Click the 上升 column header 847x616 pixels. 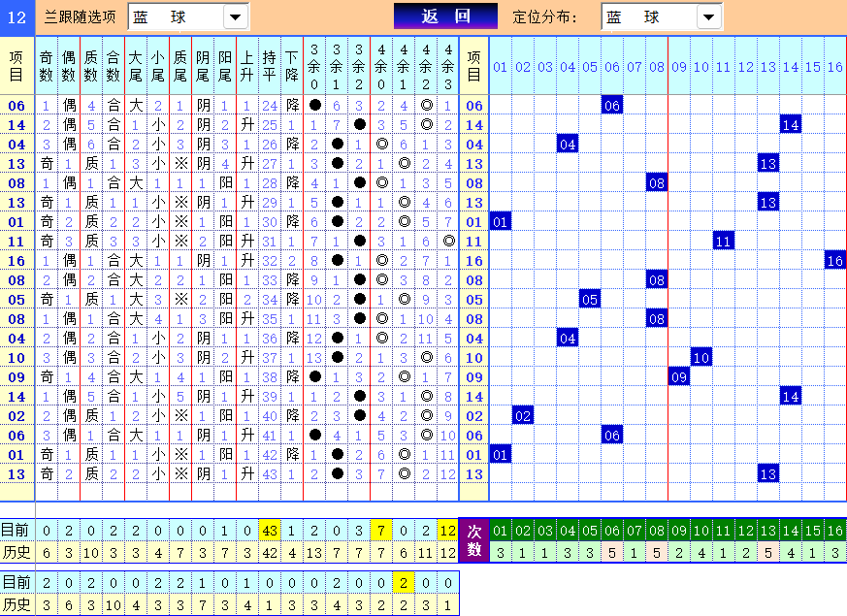pyautogui.click(x=246, y=66)
